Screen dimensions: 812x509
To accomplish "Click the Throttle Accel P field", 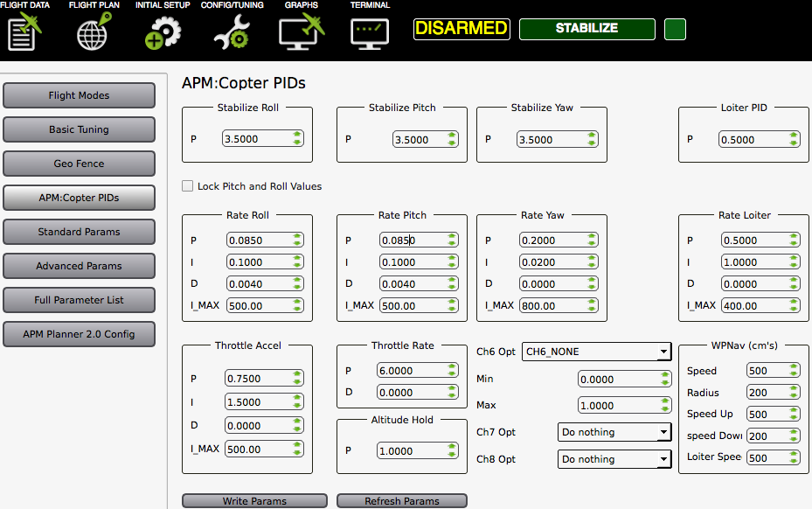I will 264,379.
